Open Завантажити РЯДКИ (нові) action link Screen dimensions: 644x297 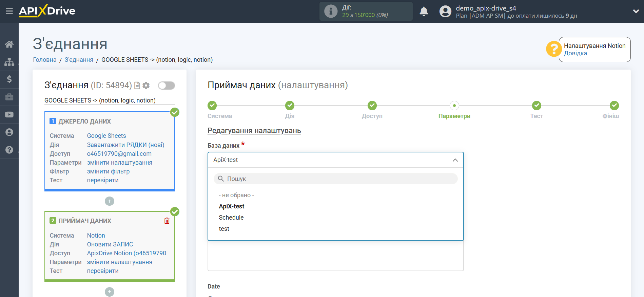(125, 145)
